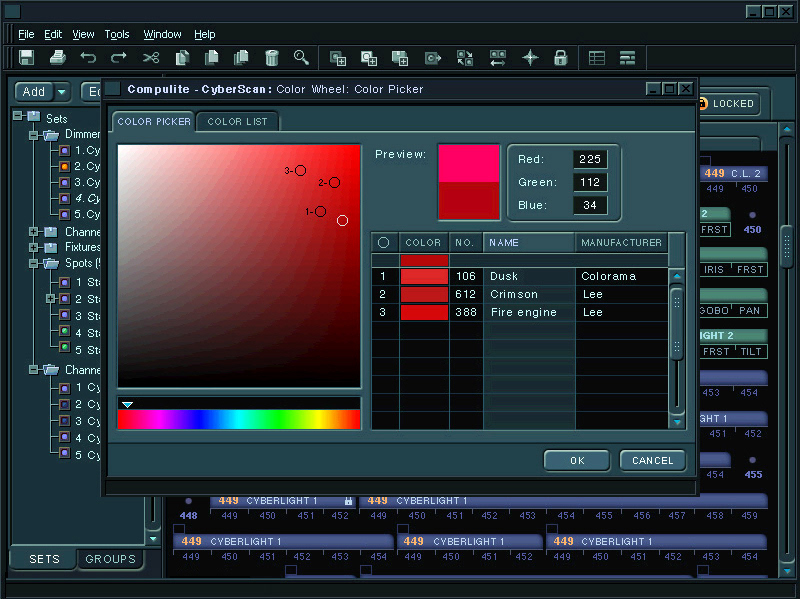800x599 pixels.
Task: Click the lock icon on the 449 CYBERLIGHT 1 bar
Action: [348, 501]
